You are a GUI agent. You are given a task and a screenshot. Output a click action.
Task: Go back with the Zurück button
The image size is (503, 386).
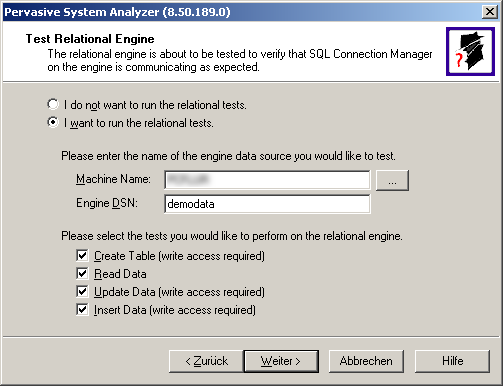pos(206,361)
